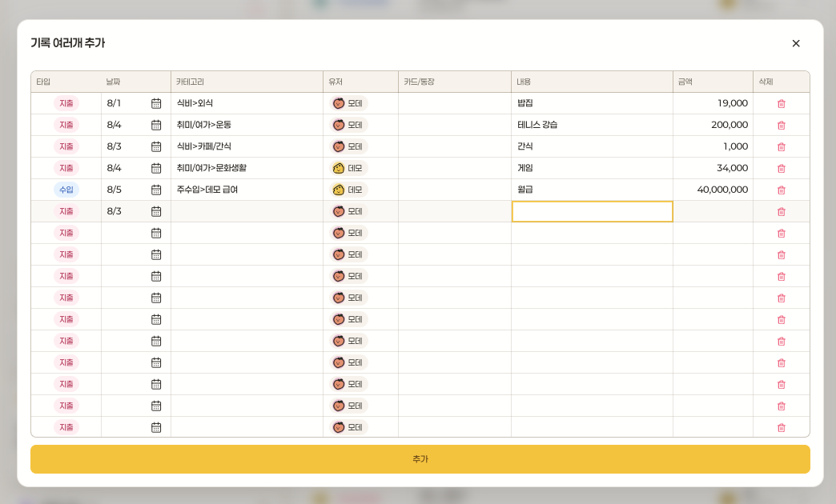Open calendar icon in the 8/3 row lacking category
This screenshot has width=836, height=504.
(156, 211)
